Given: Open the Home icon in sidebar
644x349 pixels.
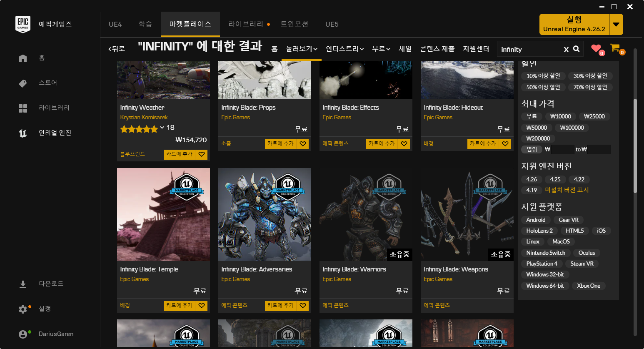Looking at the screenshot, I should (x=23, y=58).
